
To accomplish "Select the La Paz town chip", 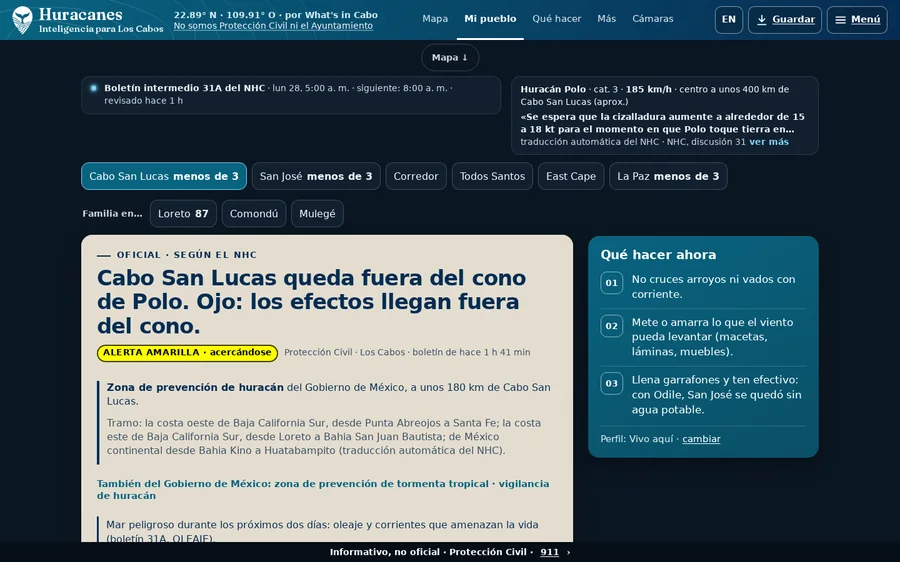I will [x=668, y=176].
